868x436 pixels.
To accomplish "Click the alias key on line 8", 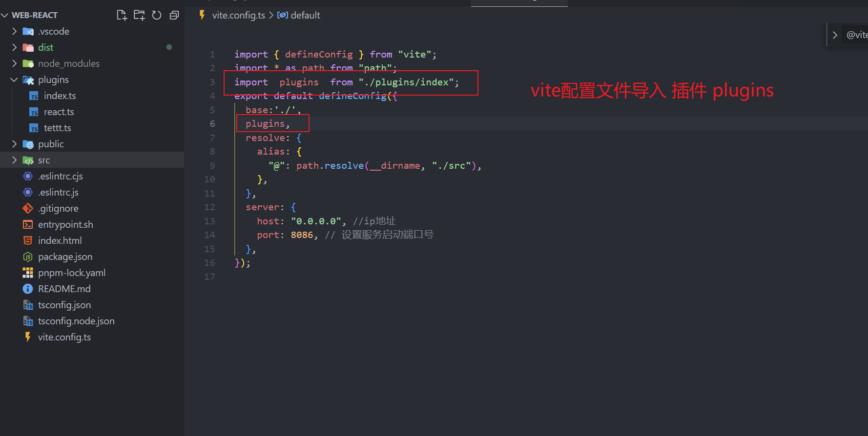I will 271,152.
